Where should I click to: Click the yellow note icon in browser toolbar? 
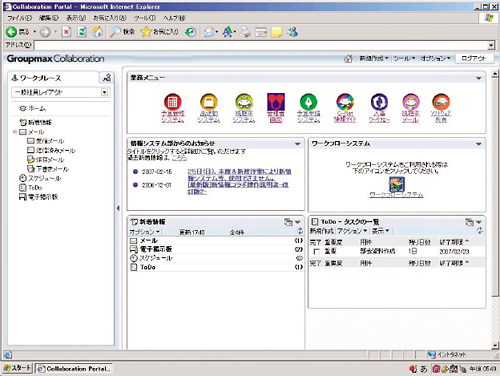click(276, 32)
